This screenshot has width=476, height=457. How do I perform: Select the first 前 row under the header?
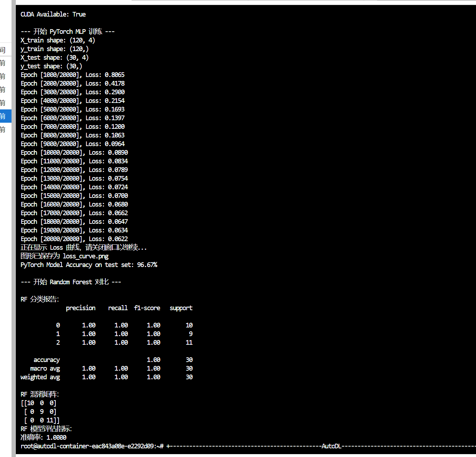click(3, 63)
